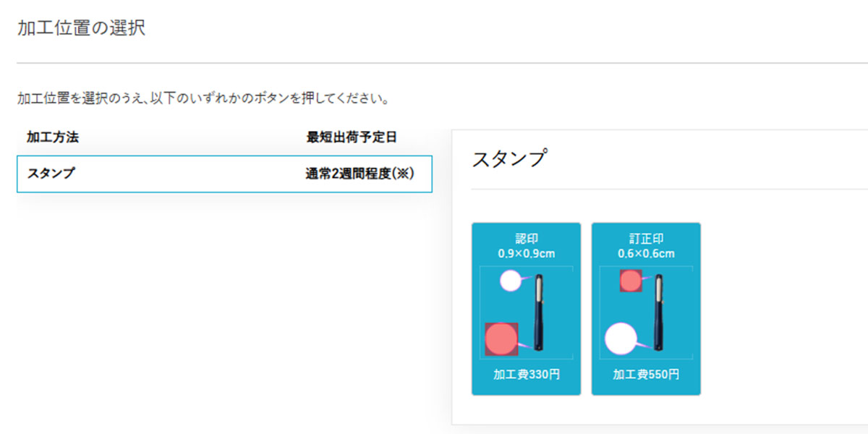The height and width of the screenshot is (434, 868).
Task: Click the large white circle in 訂正印 card
Action: point(620,339)
